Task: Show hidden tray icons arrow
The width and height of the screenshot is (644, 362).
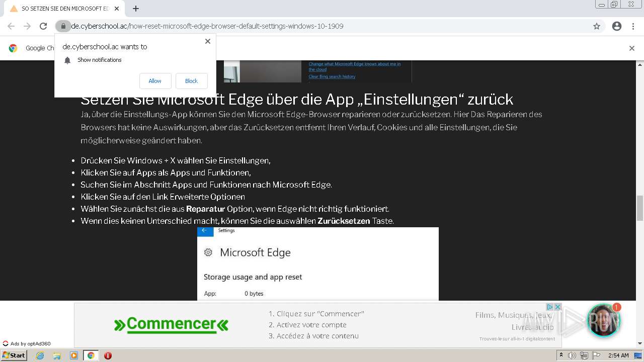Action: pyautogui.click(x=561, y=355)
